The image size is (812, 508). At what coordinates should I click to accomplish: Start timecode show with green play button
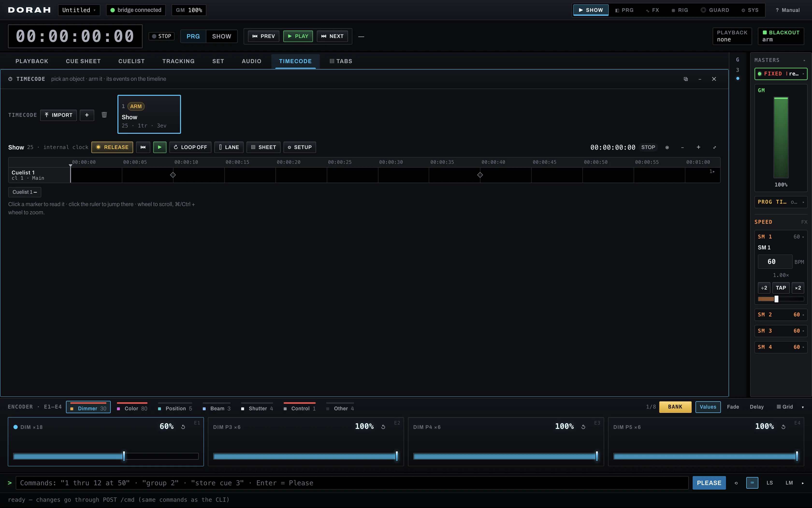pyautogui.click(x=160, y=147)
